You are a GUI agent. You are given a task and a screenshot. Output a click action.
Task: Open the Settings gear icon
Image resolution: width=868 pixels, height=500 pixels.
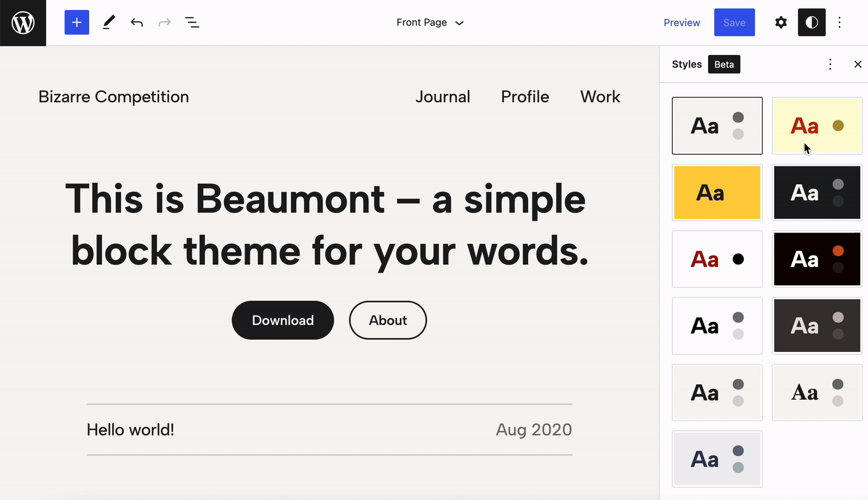coord(780,23)
